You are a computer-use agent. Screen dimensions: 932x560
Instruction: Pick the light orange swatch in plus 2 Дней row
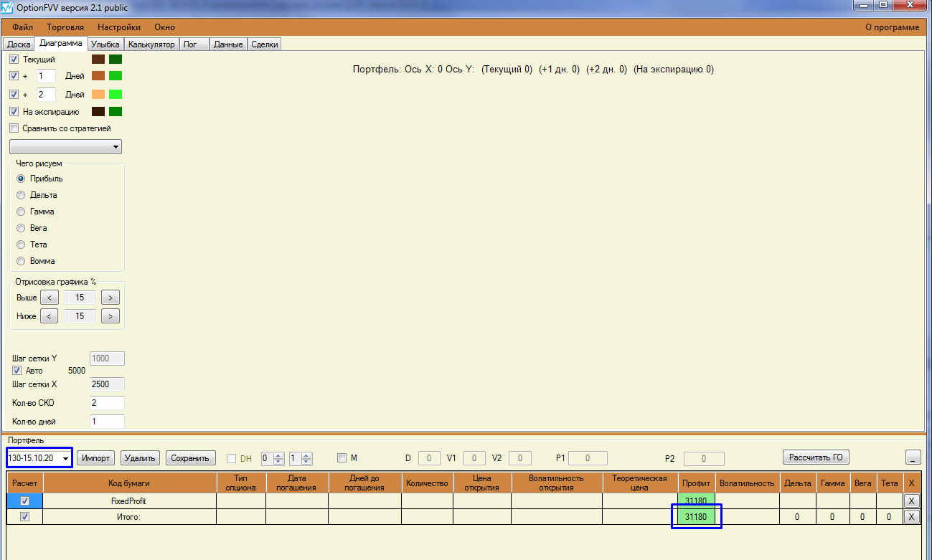pos(98,94)
